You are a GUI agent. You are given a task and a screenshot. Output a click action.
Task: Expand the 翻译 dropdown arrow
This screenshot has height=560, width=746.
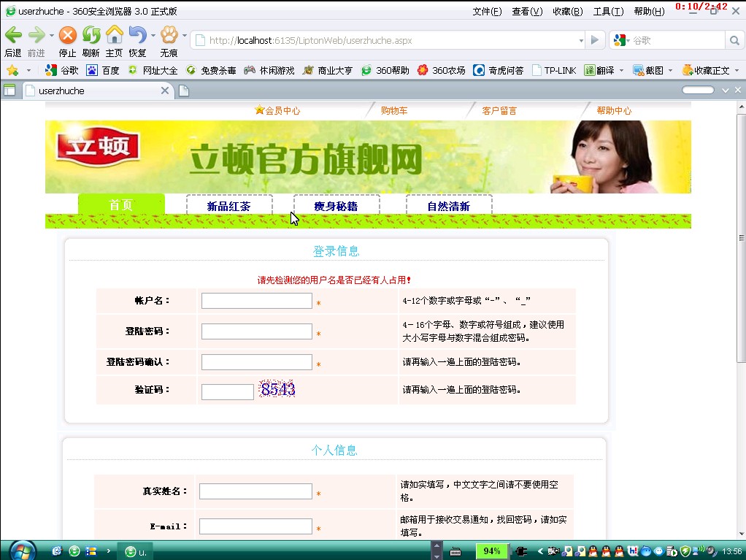pos(621,71)
